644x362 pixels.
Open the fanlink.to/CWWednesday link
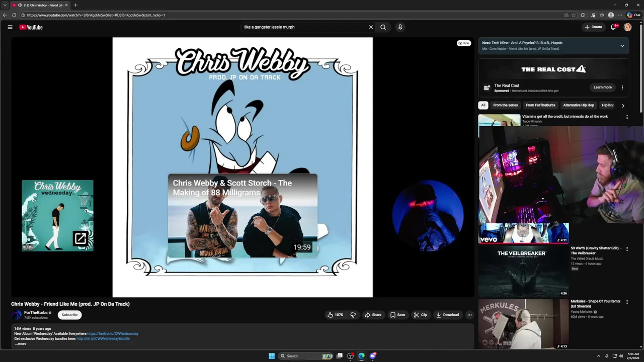[113, 333]
